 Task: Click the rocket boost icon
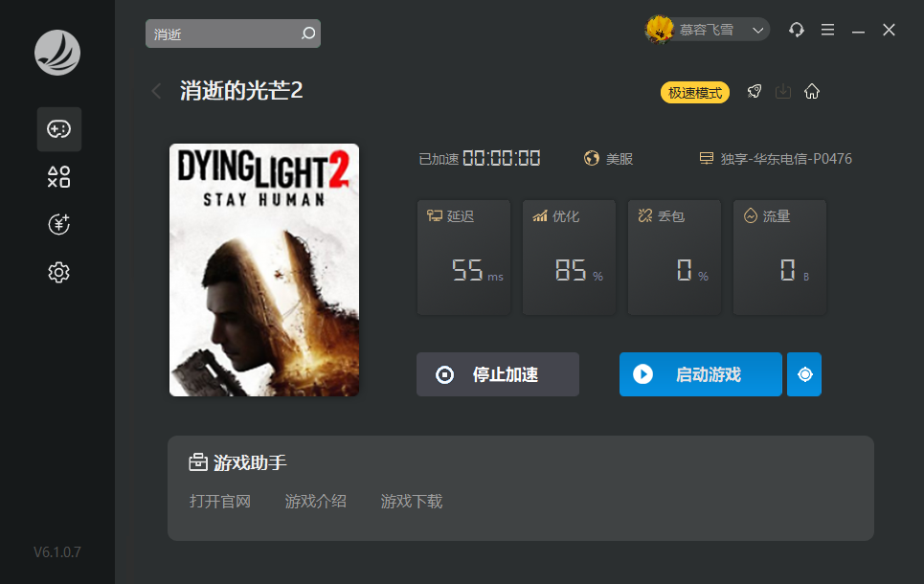point(755,91)
